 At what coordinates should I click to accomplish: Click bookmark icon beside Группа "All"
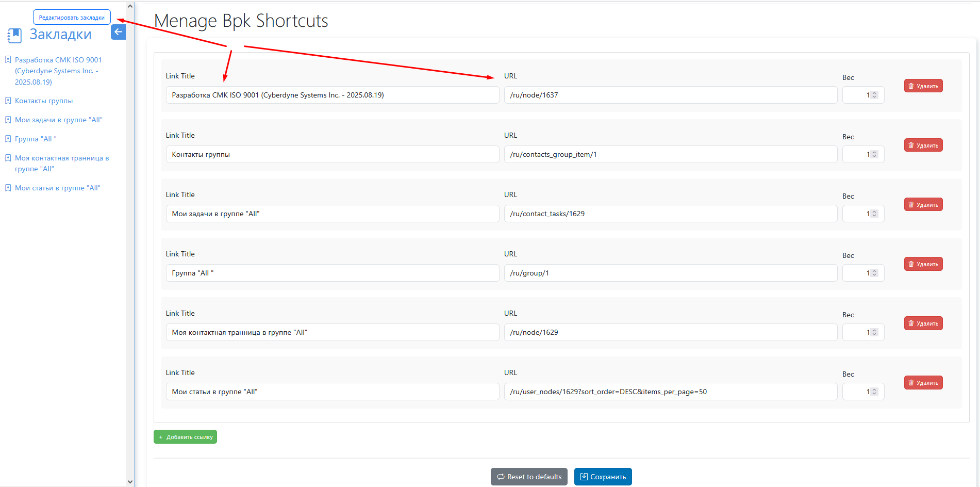pos(8,139)
